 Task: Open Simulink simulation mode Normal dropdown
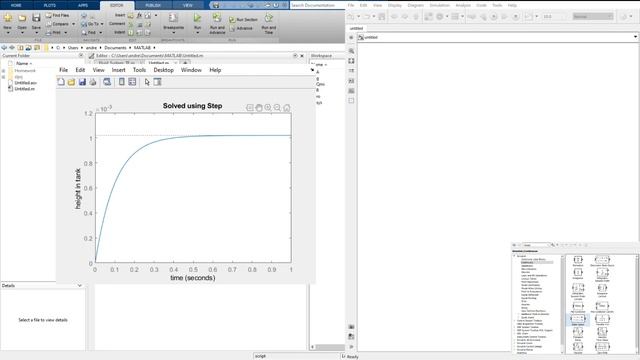point(593,17)
